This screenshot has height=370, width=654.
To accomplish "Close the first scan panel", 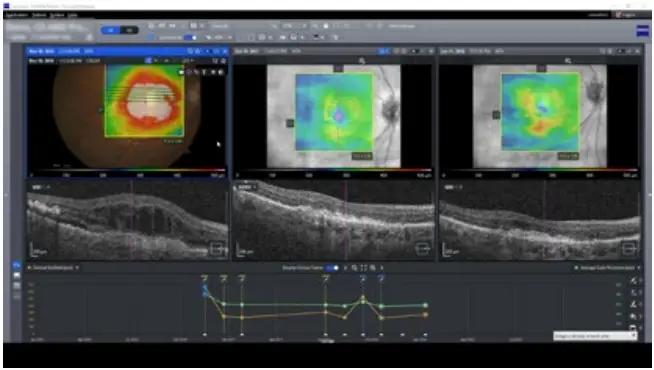I will [225, 51].
